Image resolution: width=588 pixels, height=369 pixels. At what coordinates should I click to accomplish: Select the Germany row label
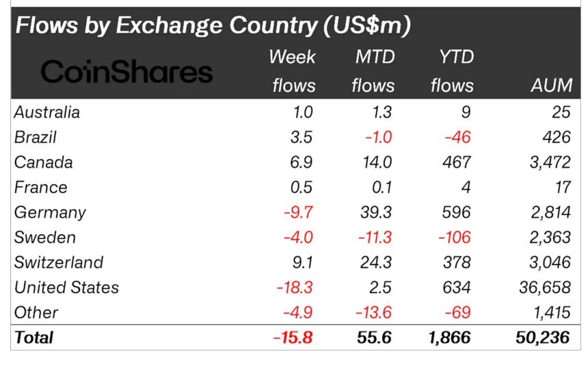tap(50, 212)
